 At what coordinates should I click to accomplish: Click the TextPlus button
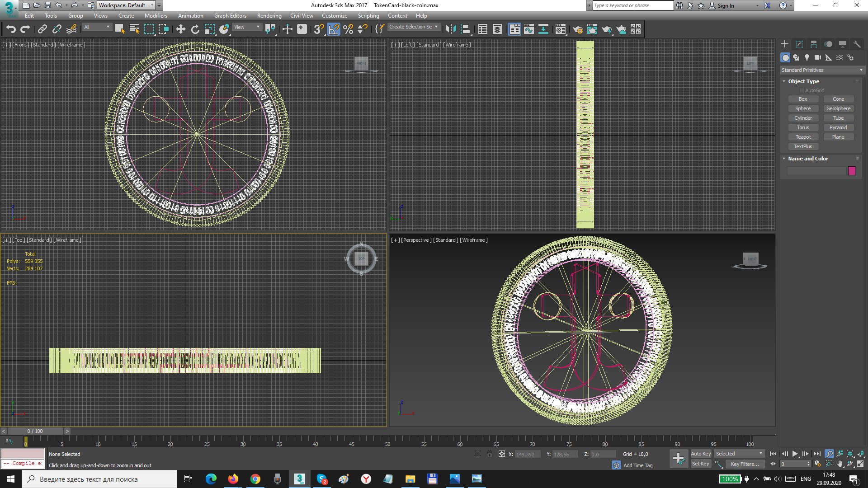(x=803, y=146)
